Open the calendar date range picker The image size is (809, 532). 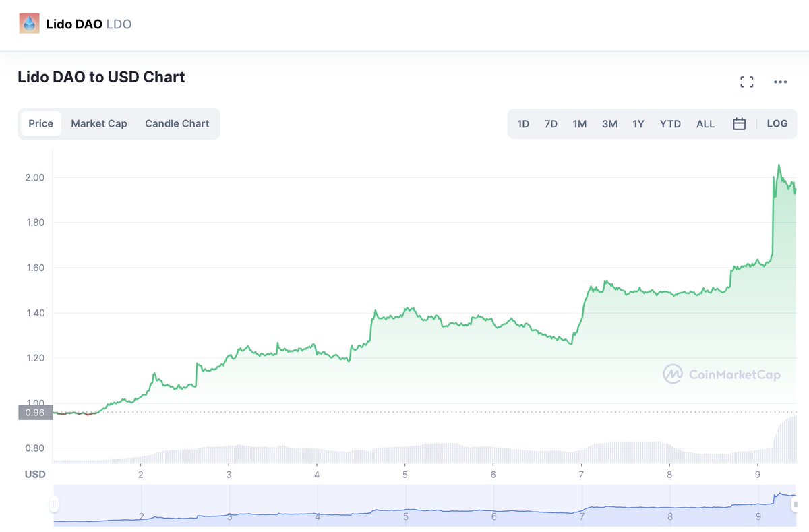click(x=739, y=124)
